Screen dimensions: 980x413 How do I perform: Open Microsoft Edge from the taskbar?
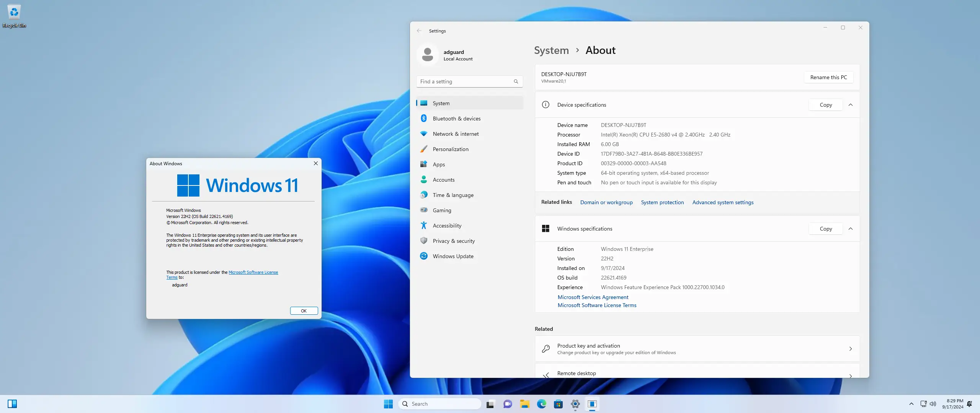point(541,403)
